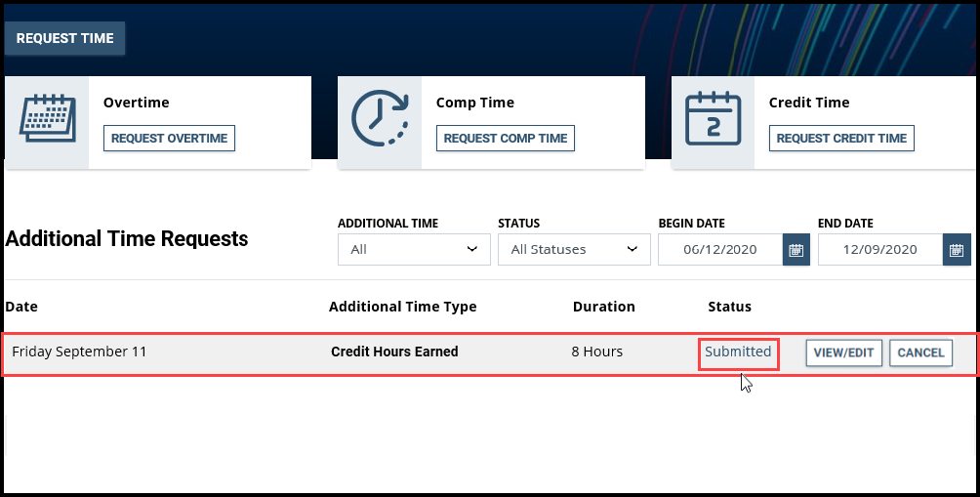
Task: Click the Status column header
Action: tap(729, 307)
